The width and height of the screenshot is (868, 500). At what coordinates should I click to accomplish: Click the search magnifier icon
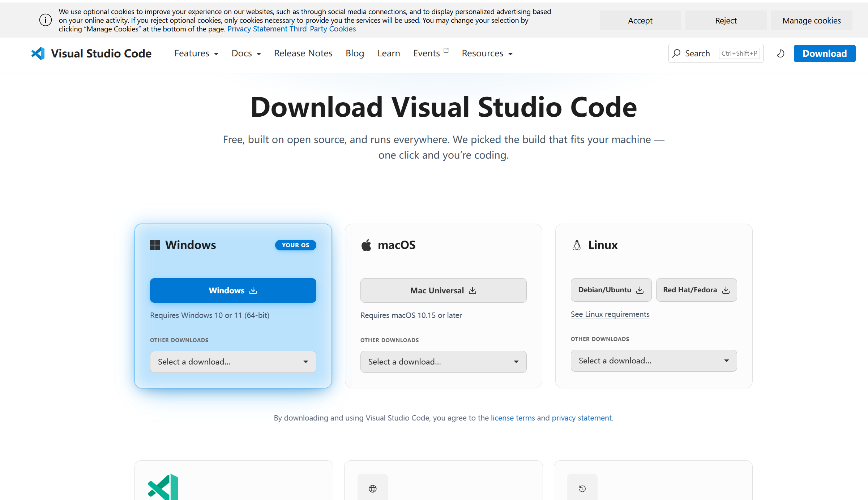click(x=676, y=53)
